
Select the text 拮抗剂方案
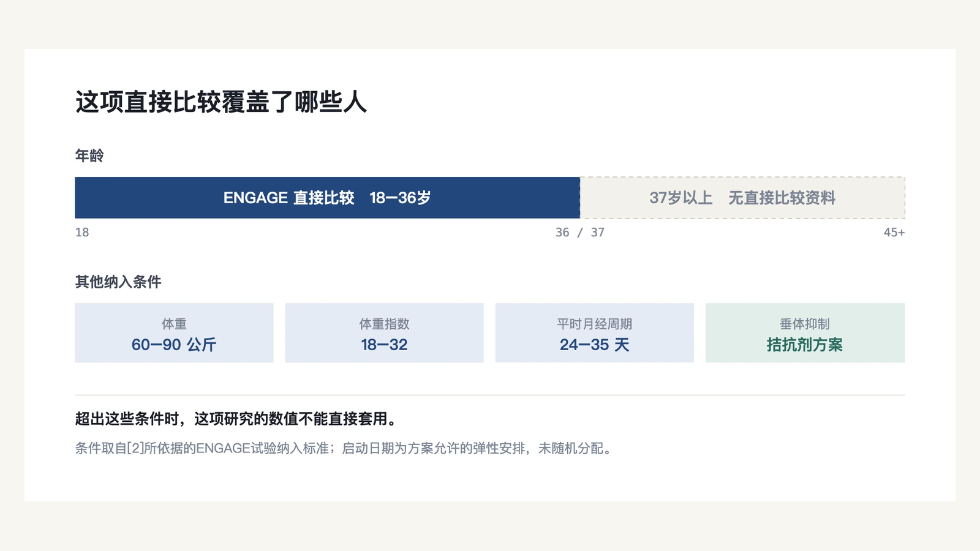click(805, 345)
